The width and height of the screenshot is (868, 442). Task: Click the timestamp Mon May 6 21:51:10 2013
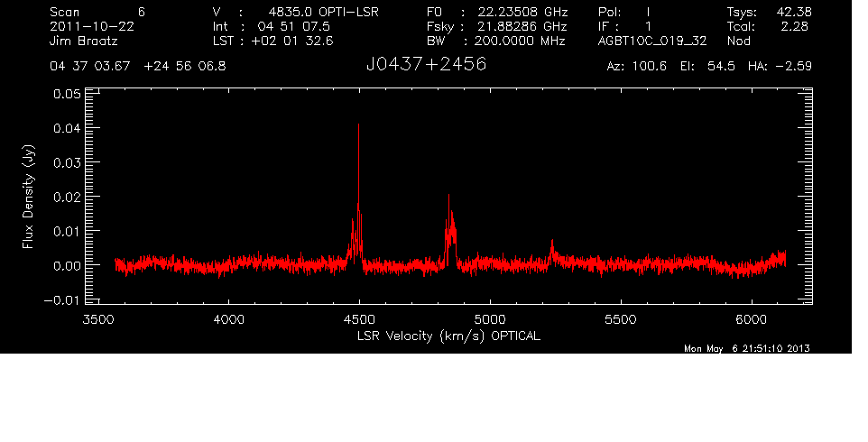[747, 348]
